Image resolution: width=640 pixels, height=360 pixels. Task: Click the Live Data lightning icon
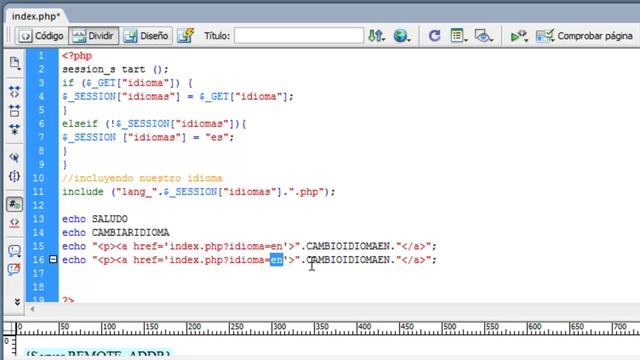186,36
